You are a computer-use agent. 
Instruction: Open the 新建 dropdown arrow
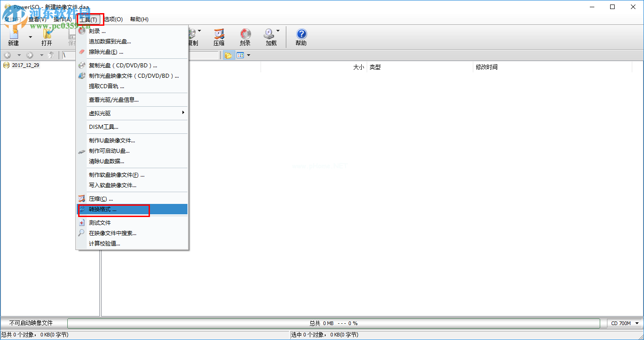coord(30,37)
